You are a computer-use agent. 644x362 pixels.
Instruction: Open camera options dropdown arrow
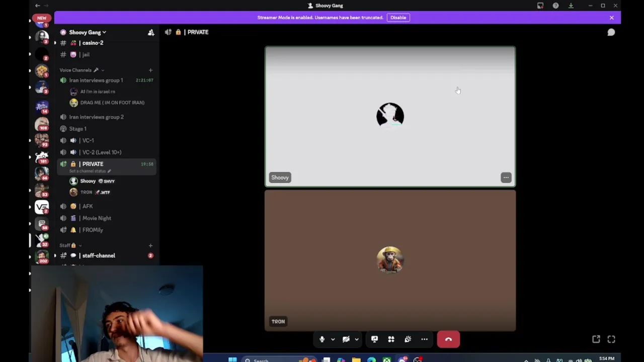pyautogui.click(x=356, y=339)
